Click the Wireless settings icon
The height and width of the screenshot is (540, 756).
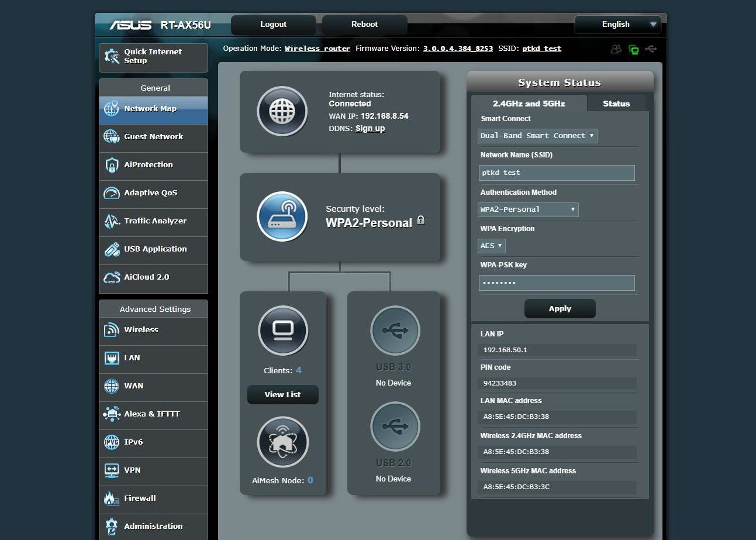[112, 330]
